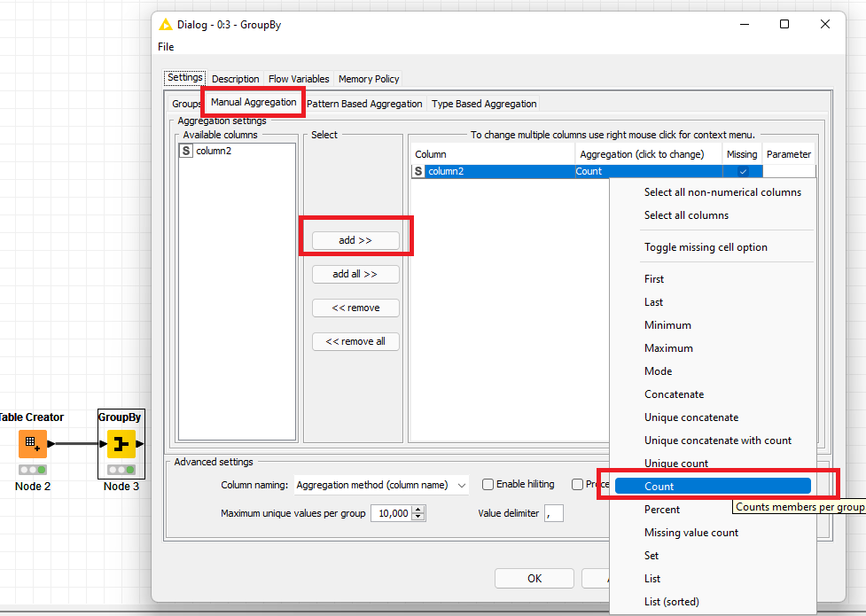Select List (sorted) aggregation method

(672, 602)
